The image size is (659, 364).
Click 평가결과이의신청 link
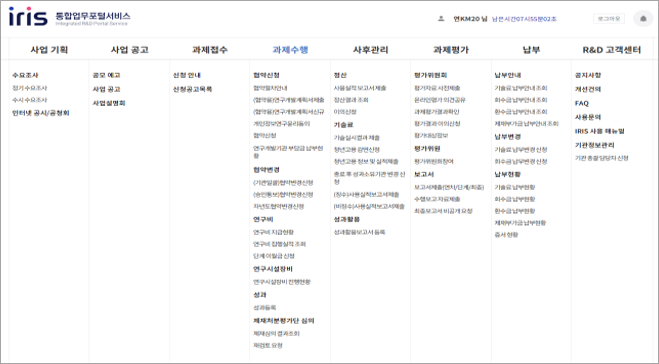point(437,124)
